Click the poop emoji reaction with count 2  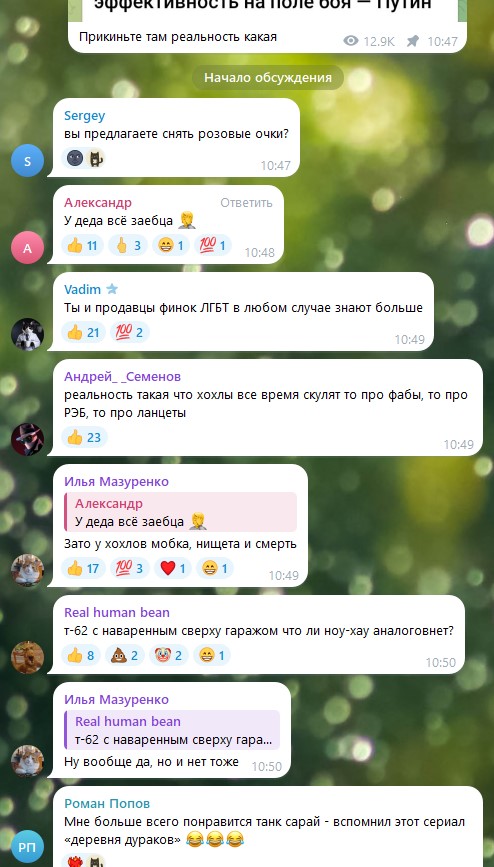click(124, 655)
